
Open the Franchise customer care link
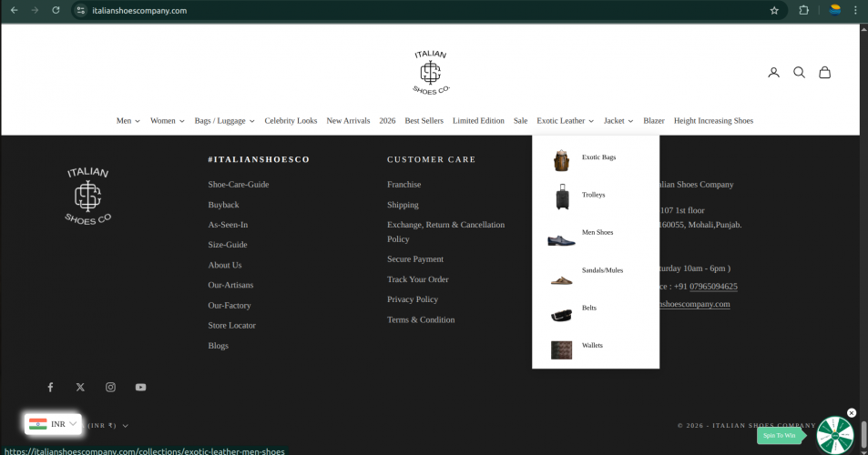pos(404,185)
